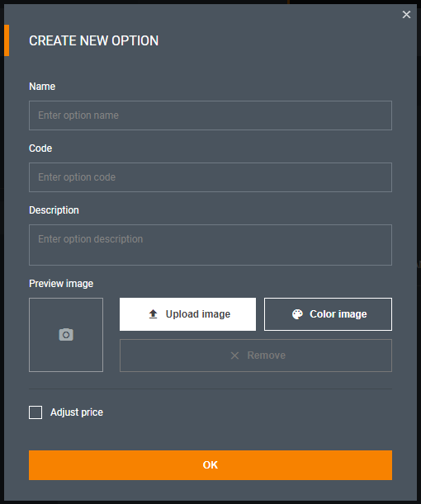421x504 pixels.
Task: Click the camera icon in preview placeholder
Action: [66, 335]
